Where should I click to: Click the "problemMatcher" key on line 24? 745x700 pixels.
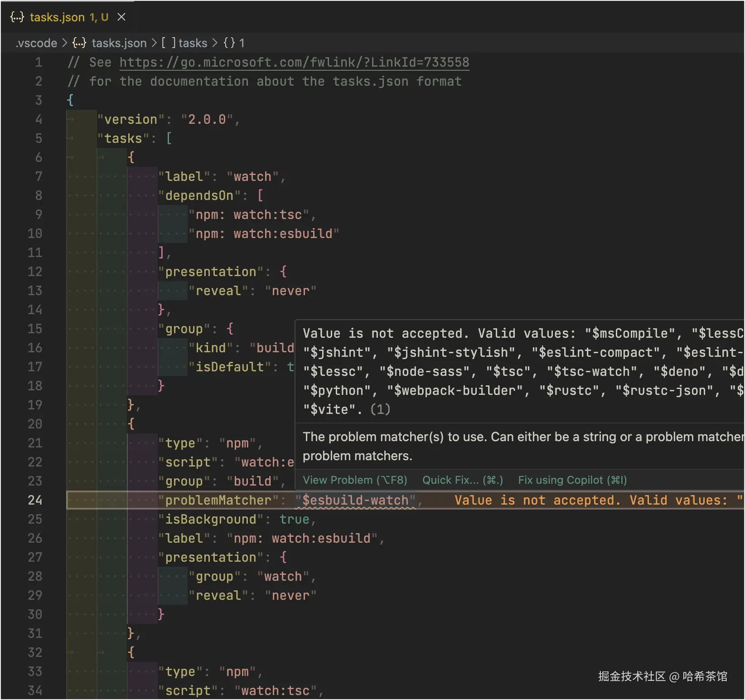coord(218,500)
